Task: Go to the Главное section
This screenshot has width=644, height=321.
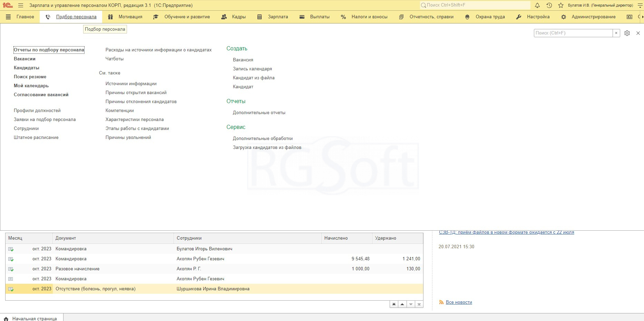Action: coord(25,17)
